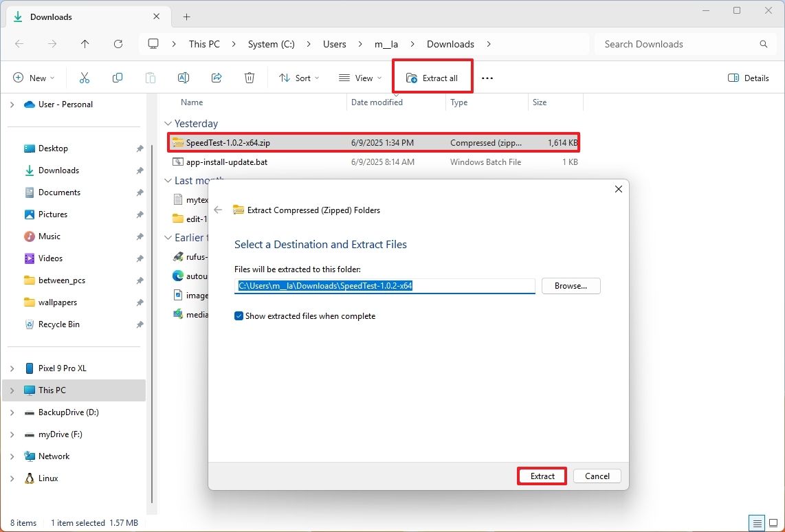Collapse the Yesterday group

coord(168,123)
